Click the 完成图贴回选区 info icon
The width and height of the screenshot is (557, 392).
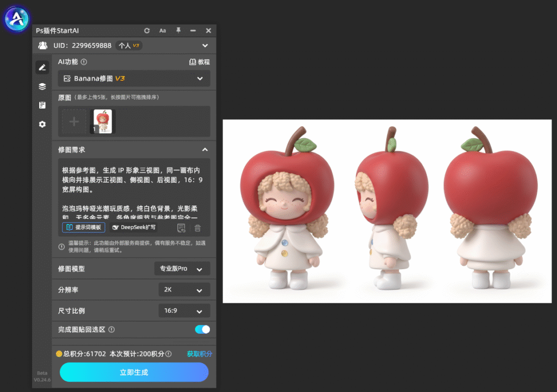pos(112,329)
